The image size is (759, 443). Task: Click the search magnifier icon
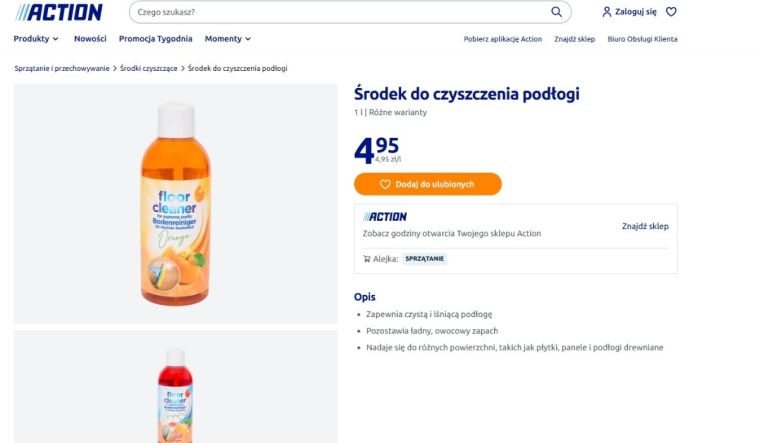pyautogui.click(x=556, y=12)
